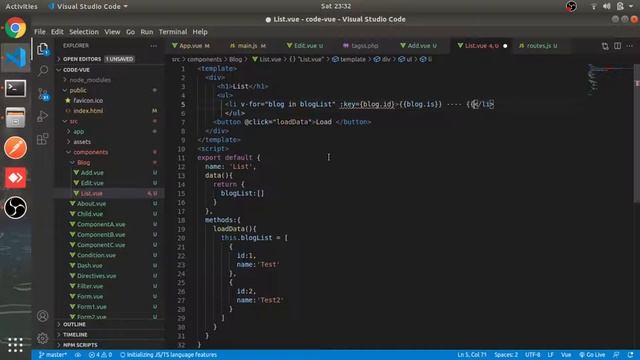Image resolution: width=640 pixels, height=360 pixels.
Task: Click the editor vertical scrollbar
Action: click(x=637, y=133)
